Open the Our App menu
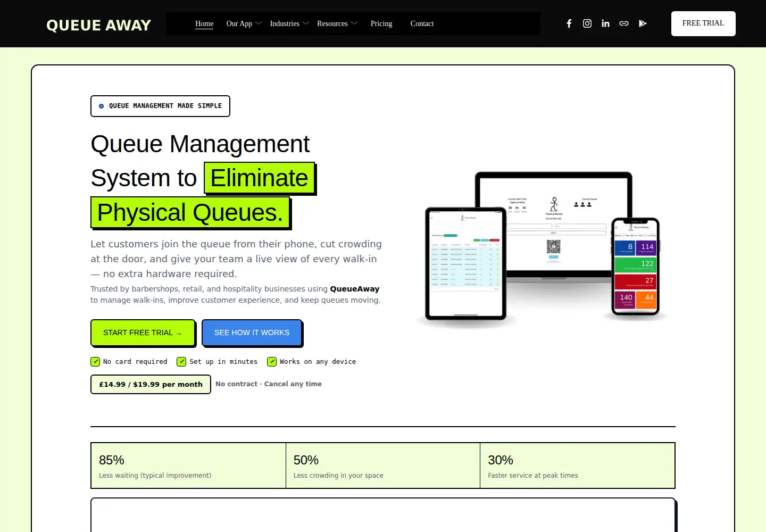766x532 pixels. coord(239,23)
